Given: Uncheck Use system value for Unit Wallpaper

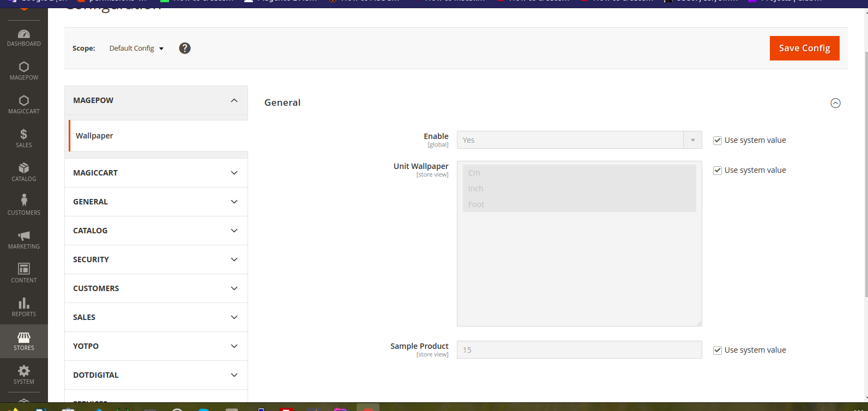Looking at the screenshot, I should click(718, 171).
